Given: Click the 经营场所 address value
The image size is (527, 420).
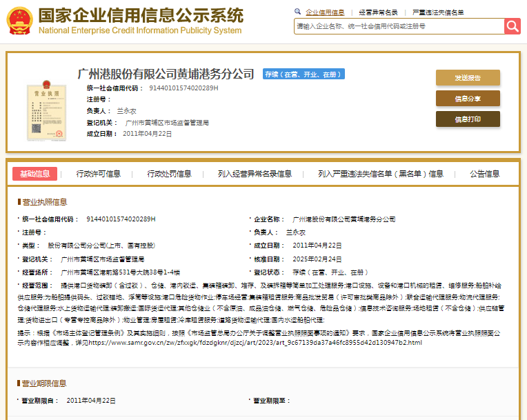Looking at the screenshot, I should [x=120, y=272].
